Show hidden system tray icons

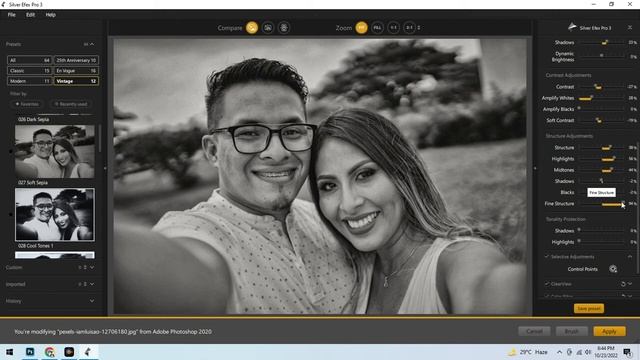[559, 352]
